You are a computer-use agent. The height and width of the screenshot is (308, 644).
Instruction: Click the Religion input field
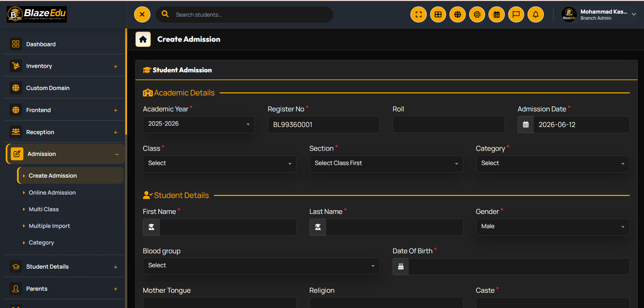click(386, 303)
